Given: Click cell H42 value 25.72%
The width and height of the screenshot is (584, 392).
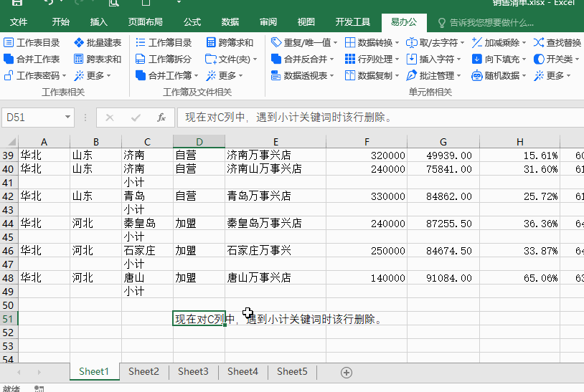Looking at the screenshot, I should point(520,196).
